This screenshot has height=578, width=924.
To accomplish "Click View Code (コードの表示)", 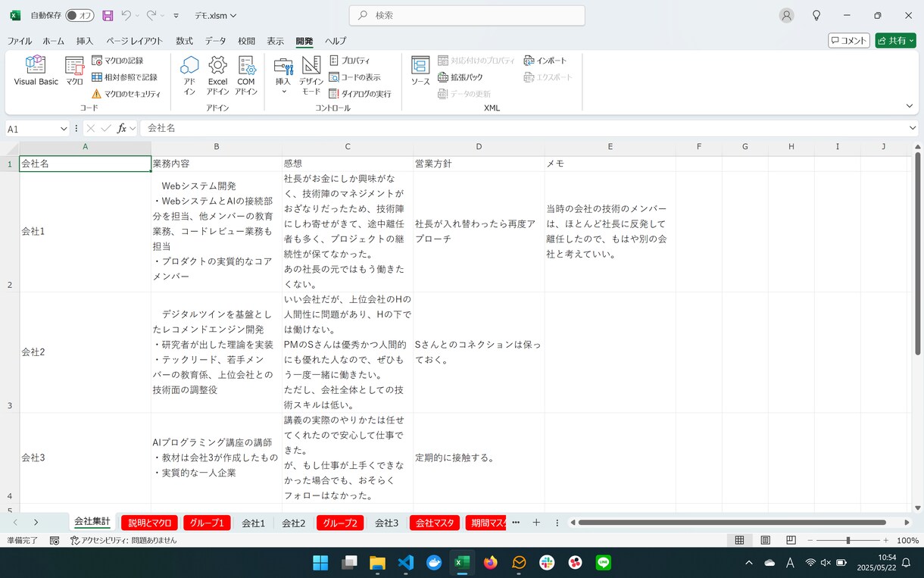I will click(x=354, y=77).
